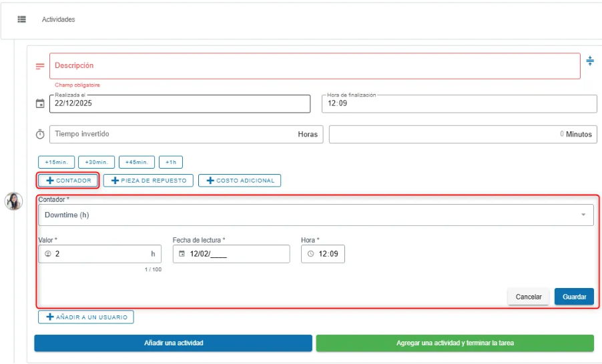Click the user avatar thumbnail
Image resolution: width=602 pixels, height=364 pixels.
(13, 201)
